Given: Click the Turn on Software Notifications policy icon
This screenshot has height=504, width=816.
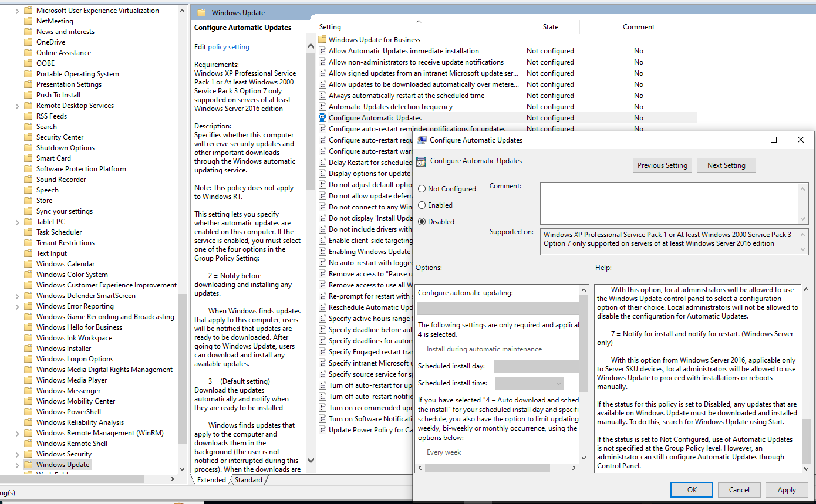Looking at the screenshot, I should coord(322,419).
